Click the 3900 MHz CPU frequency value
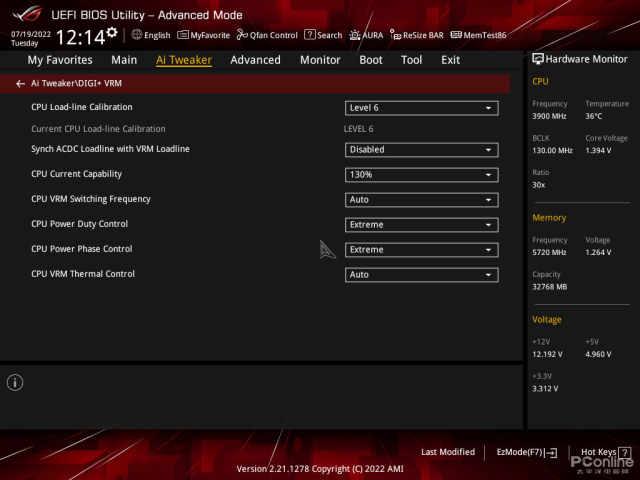 coord(549,116)
